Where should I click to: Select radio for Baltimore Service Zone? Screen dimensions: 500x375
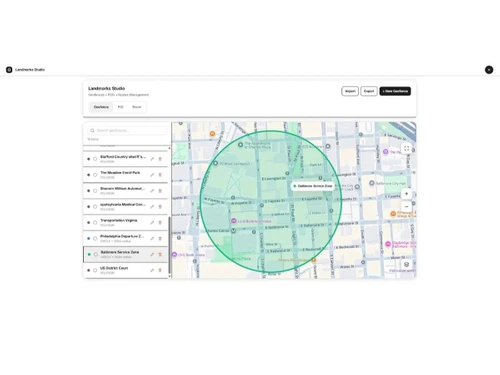coord(96,254)
